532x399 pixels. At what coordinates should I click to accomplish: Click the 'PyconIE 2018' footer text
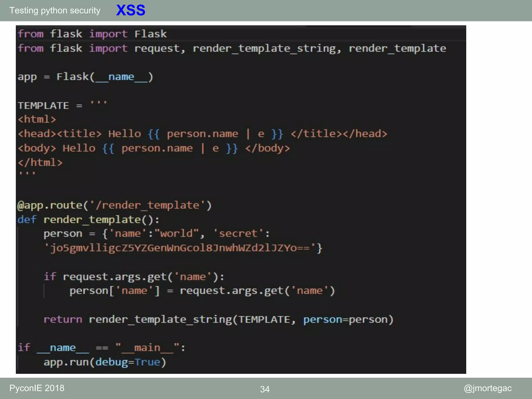(37, 388)
